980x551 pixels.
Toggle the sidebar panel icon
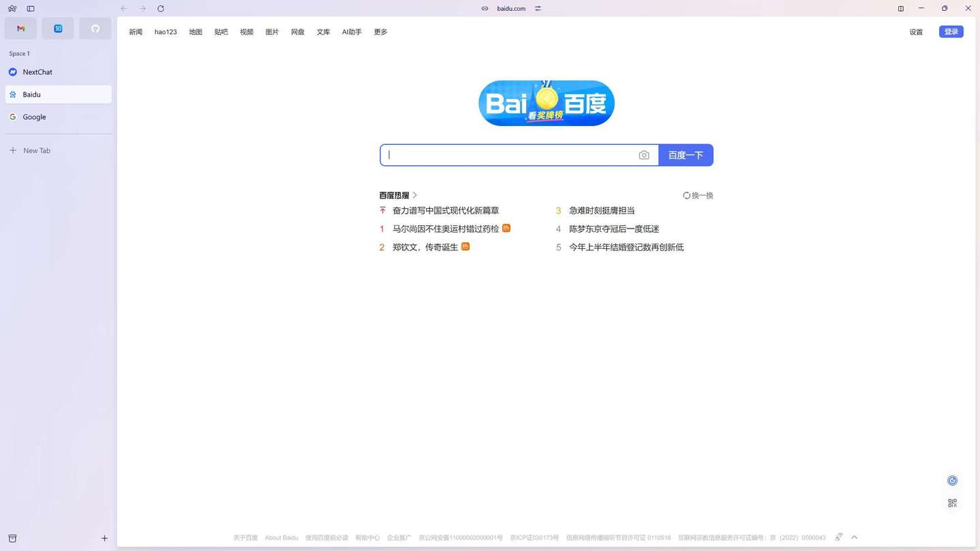(31, 9)
